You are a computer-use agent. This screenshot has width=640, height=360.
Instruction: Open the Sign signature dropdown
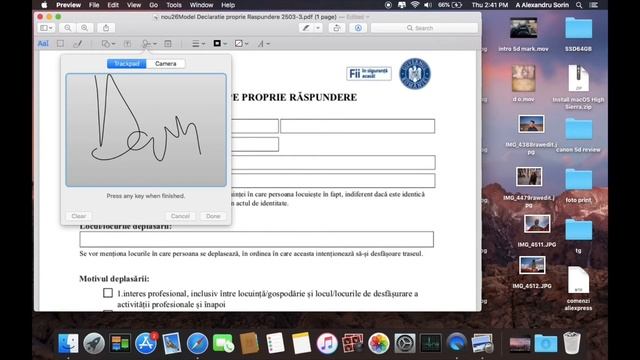point(149,43)
